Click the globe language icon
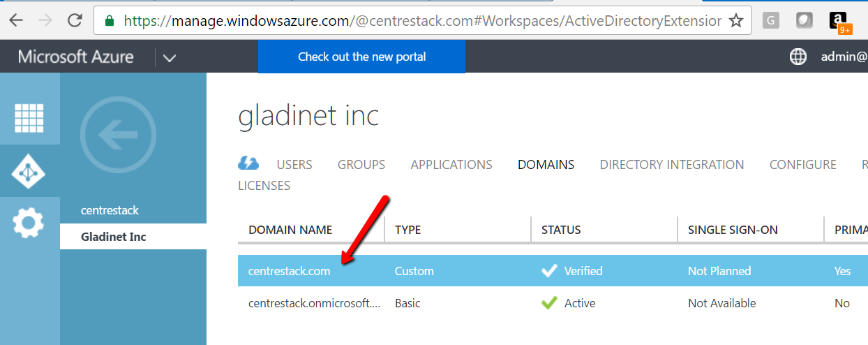The width and height of the screenshot is (868, 345). coord(798,57)
